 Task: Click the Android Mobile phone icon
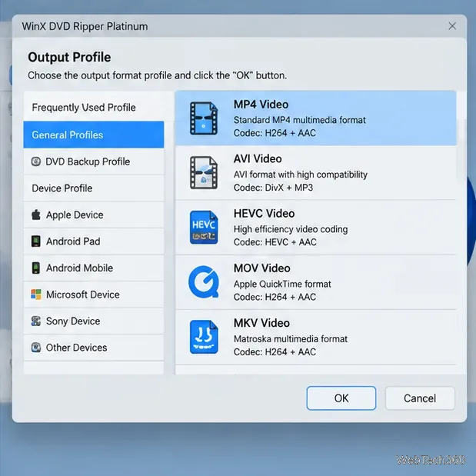point(36,268)
